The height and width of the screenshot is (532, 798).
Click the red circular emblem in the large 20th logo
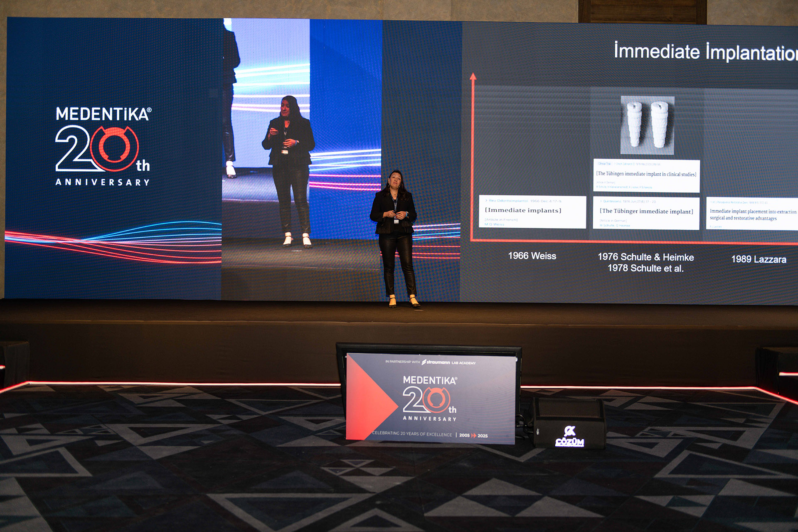[114, 148]
